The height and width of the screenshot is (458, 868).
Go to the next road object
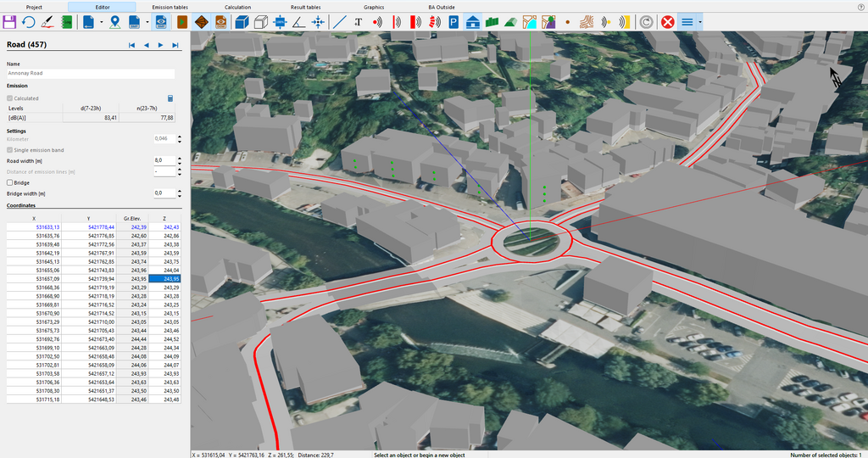click(161, 45)
